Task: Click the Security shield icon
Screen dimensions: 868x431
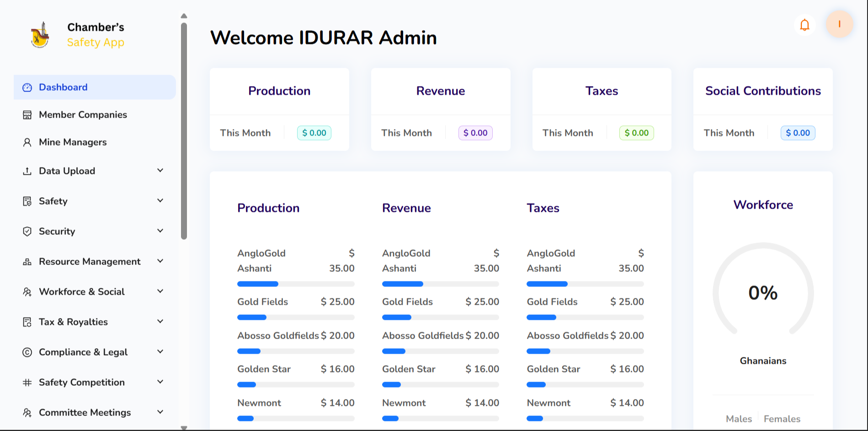Action: [x=27, y=232]
